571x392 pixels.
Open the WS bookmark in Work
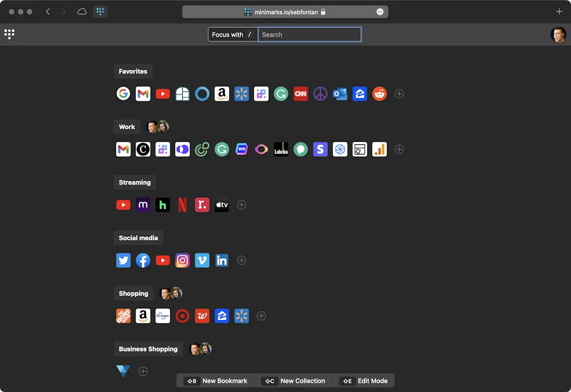click(x=241, y=149)
